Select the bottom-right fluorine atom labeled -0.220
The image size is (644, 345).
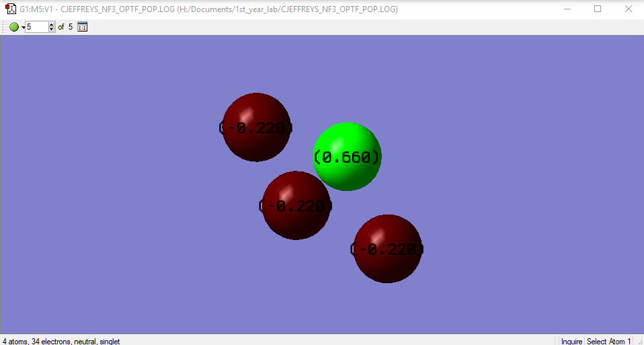(388, 249)
